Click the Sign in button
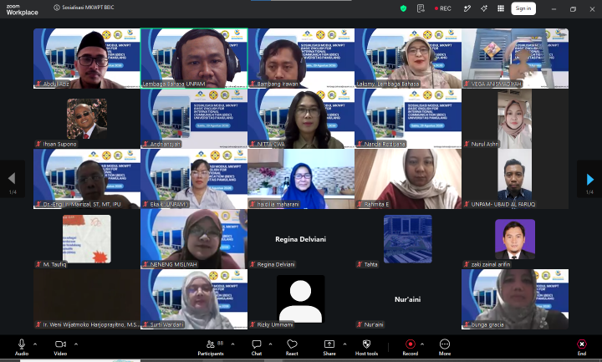The height and width of the screenshot is (362, 602). point(523,8)
